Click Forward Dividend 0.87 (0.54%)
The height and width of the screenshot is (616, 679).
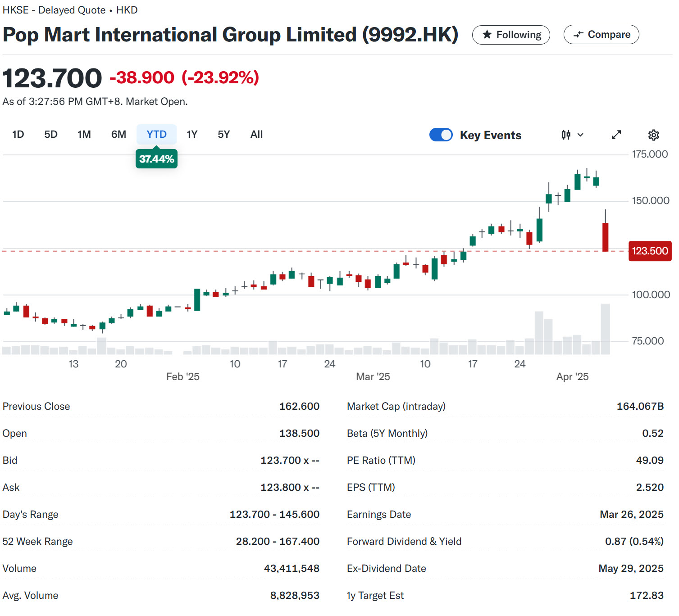click(634, 541)
